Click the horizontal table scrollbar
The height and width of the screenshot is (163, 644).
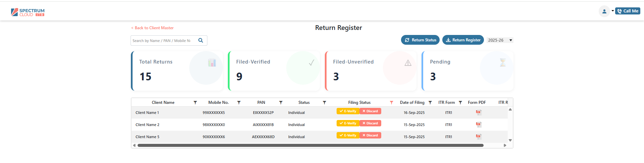click(x=310, y=146)
